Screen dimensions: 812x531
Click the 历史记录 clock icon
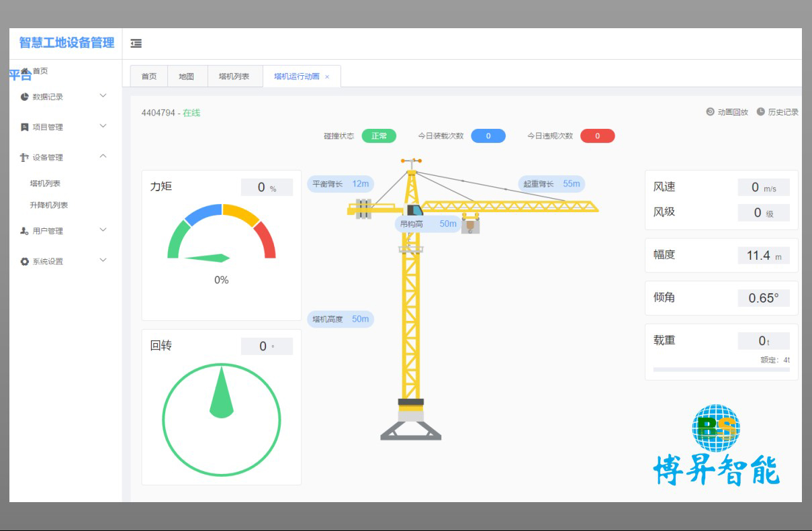coord(761,112)
